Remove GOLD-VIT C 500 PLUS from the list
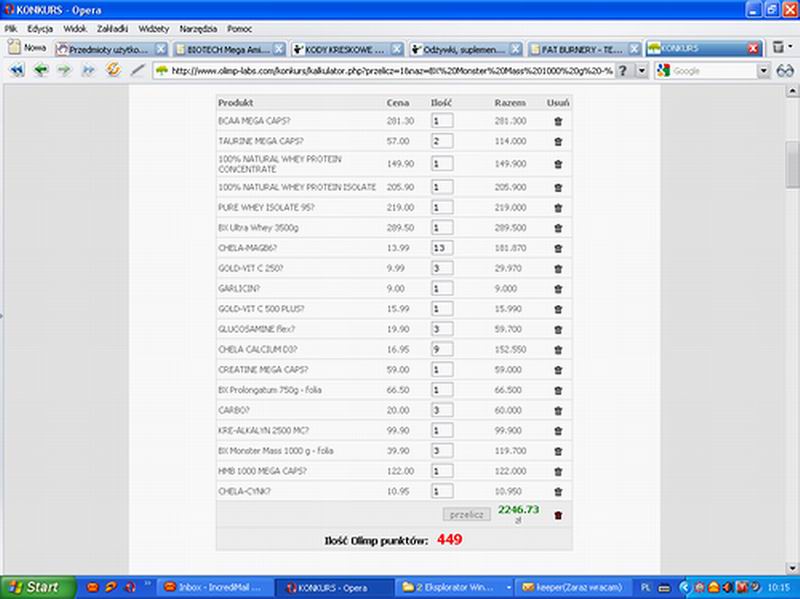The width and height of the screenshot is (800, 599). point(558,309)
